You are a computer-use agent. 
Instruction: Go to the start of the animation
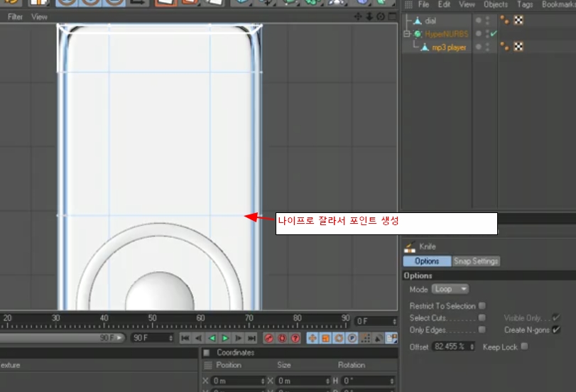click(185, 338)
